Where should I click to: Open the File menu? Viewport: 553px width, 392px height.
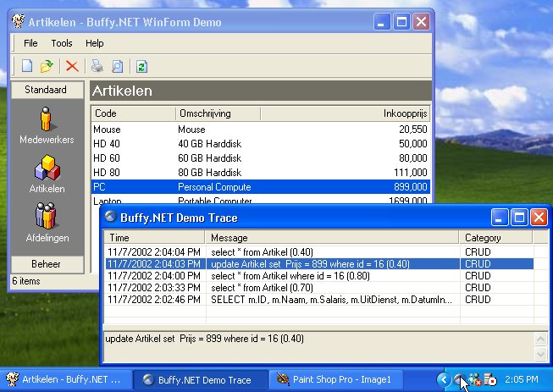(x=30, y=43)
